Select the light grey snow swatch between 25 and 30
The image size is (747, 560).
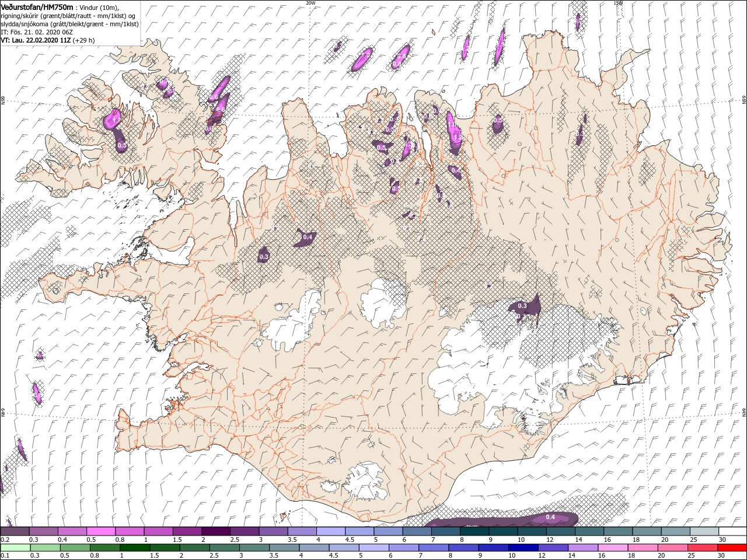[704, 531]
